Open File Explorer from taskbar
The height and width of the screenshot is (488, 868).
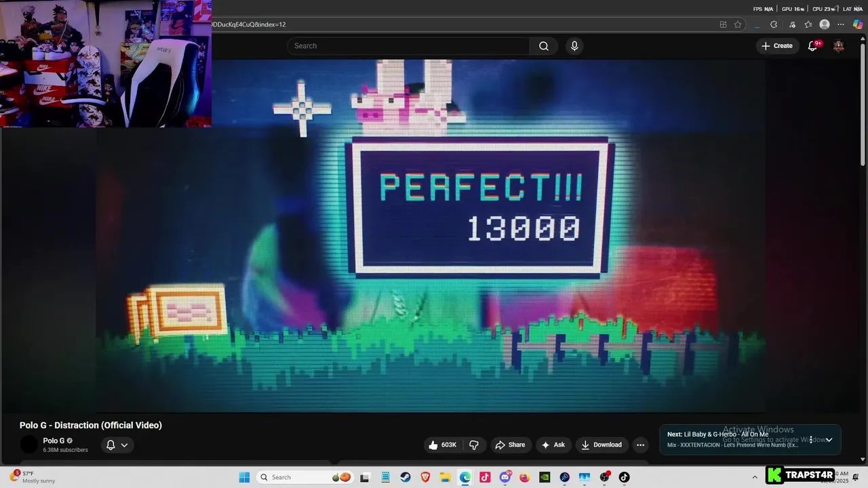pyautogui.click(x=445, y=477)
